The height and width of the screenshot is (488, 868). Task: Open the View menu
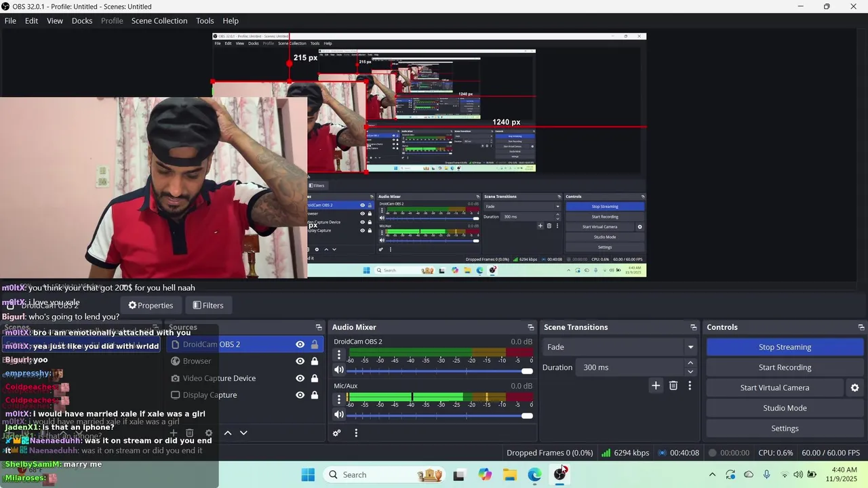[55, 21]
